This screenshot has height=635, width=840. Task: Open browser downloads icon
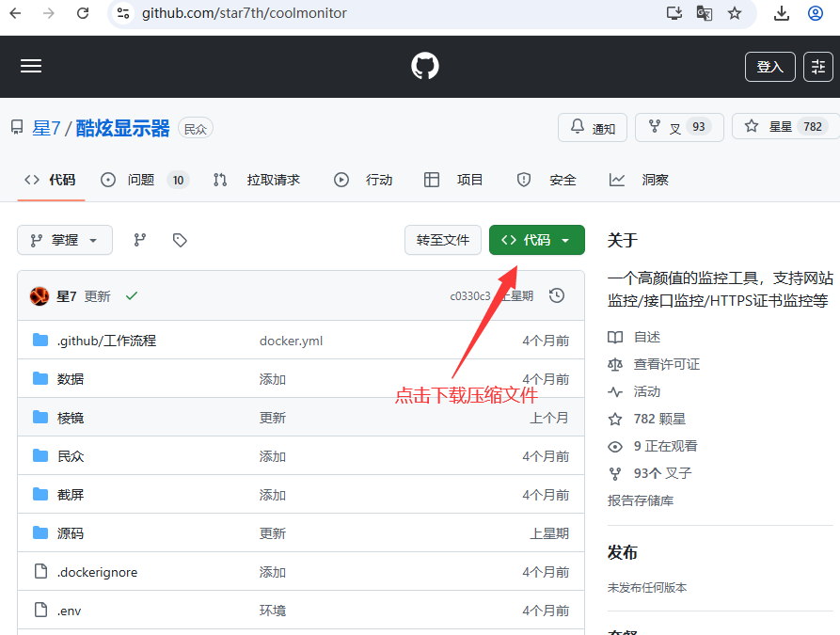click(x=782, y=13)
